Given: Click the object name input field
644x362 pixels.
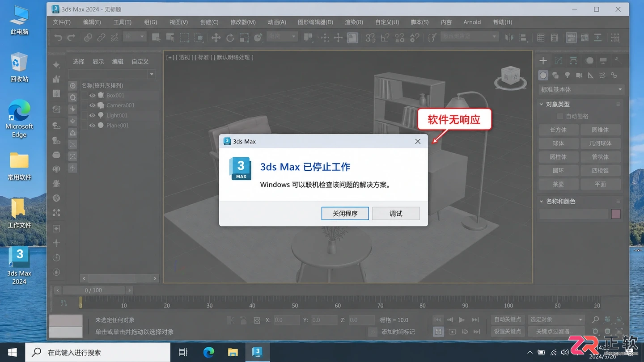Looking at the screenshot, I should click(x=573, y=214).
